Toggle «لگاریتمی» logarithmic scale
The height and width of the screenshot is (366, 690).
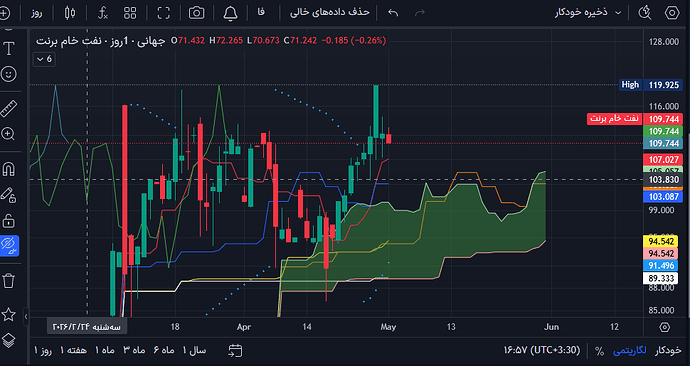630,350
